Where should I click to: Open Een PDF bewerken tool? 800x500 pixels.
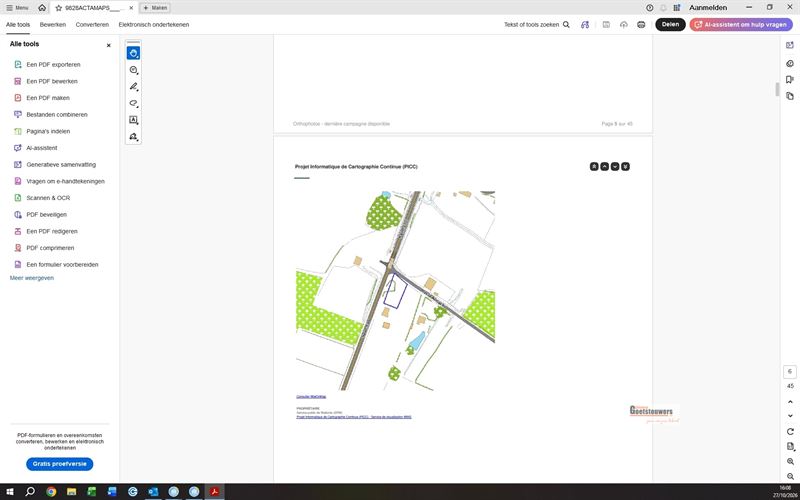pos(52,82)
